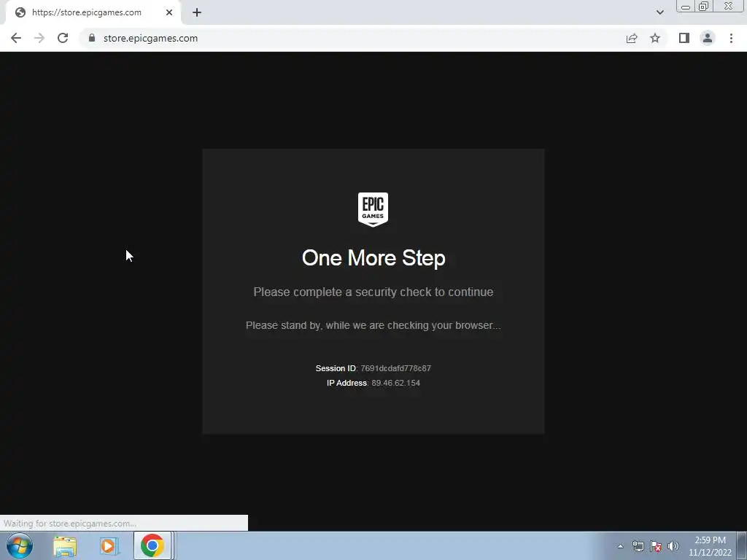Minimize the Chrome window
Viewport: 747px width, 560px height.
686,6
